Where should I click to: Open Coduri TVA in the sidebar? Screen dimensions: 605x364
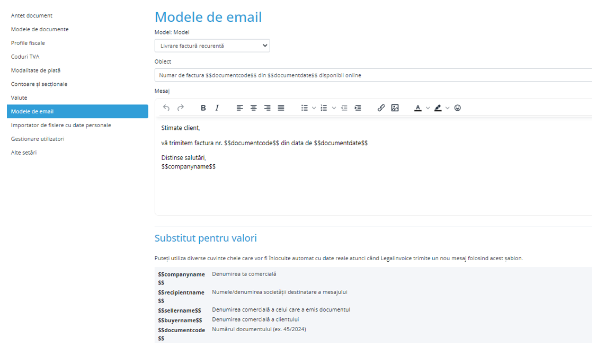(x=25, y=57)
